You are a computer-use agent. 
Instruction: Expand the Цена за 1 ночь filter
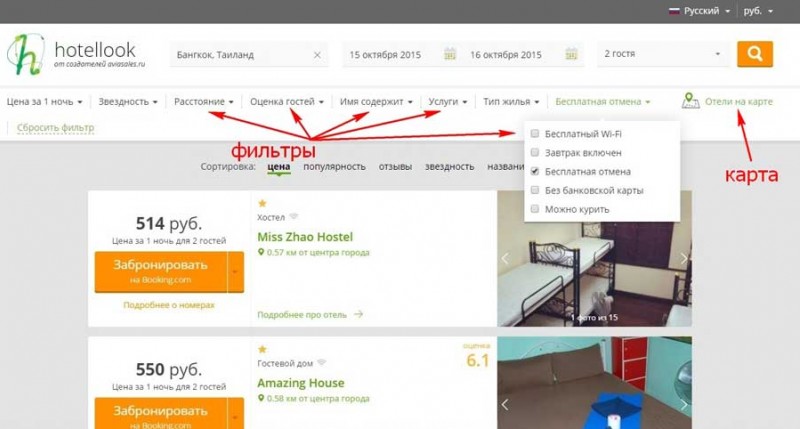[44, 102]
